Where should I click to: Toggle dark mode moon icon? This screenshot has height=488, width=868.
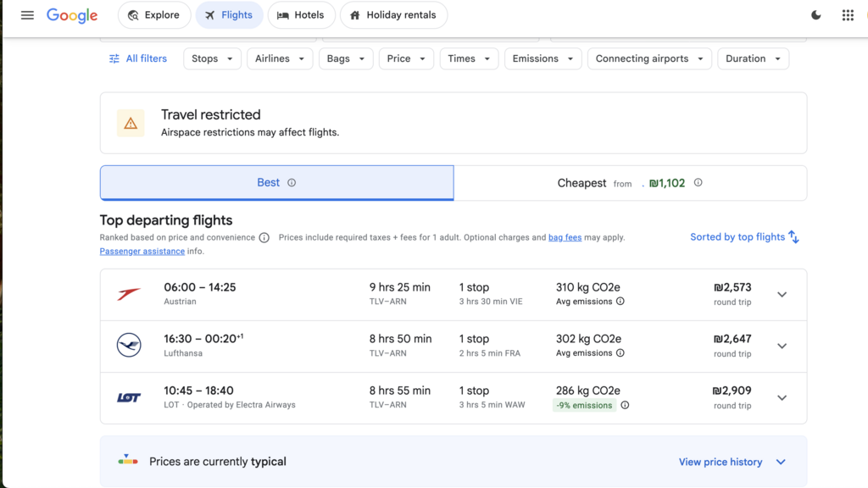click(816, 15)
